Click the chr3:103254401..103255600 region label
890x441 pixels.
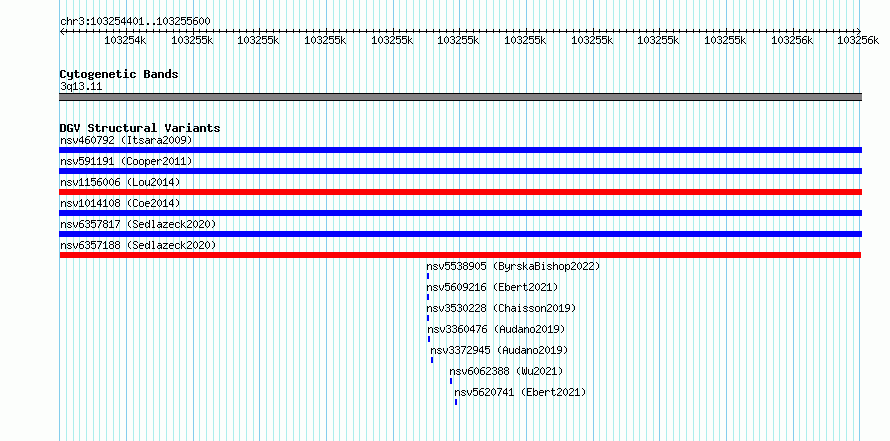[x=135, y=22]
